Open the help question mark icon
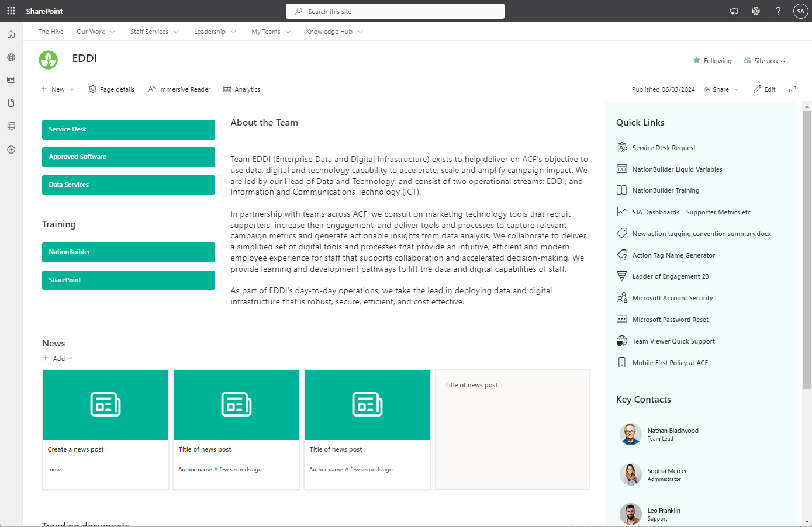The image size is (812, 527). 778,11
